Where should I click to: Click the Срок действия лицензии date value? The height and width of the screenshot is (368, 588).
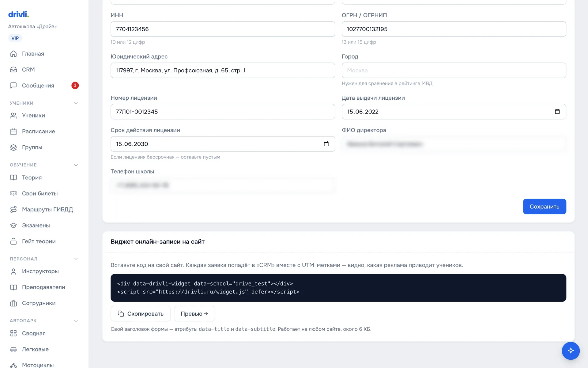pyautogui.click(x=132, y=144)
